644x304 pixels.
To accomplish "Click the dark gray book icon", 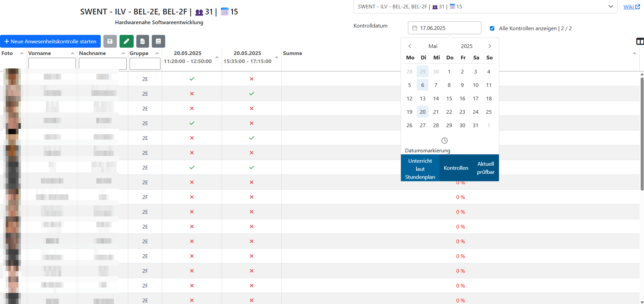I will pos(158,41).
